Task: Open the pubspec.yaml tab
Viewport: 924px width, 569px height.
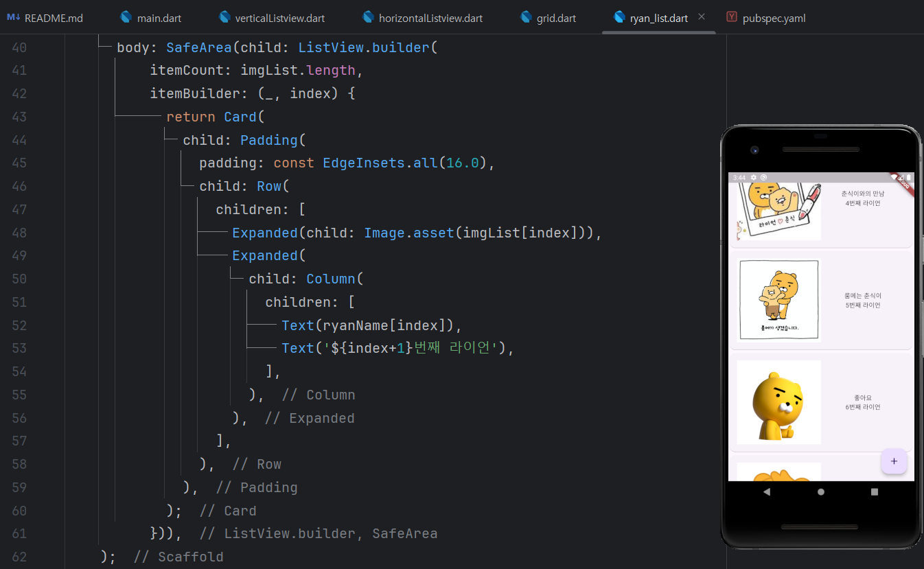Action: point(766,18)
